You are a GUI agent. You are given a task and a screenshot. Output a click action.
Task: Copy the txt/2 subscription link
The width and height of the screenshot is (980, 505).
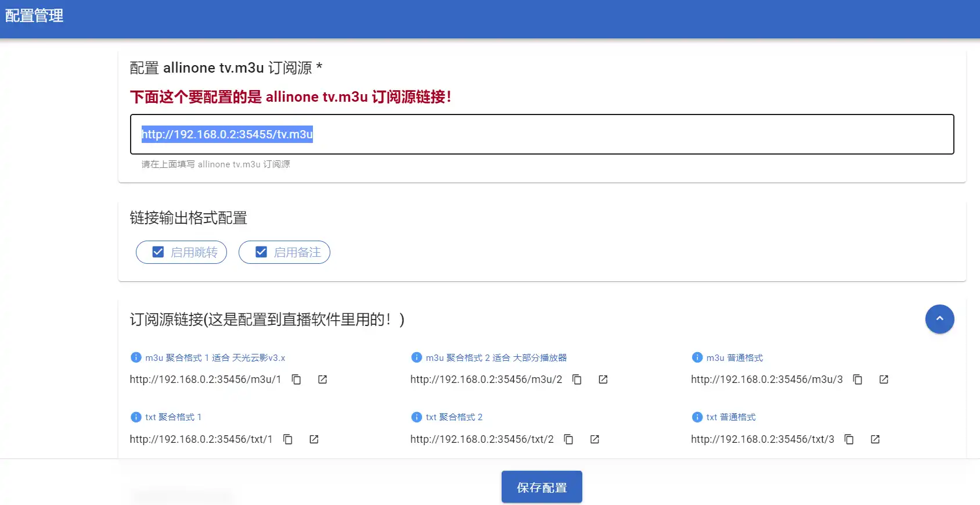(568, 439)
